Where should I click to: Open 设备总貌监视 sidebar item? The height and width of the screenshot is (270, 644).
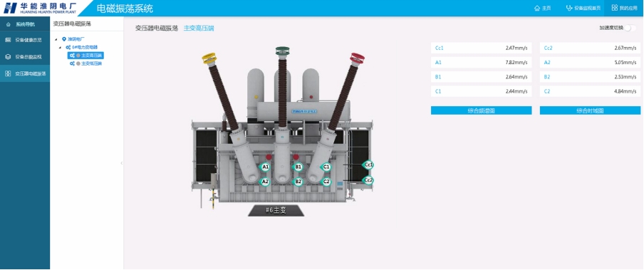(x=25, y=57)
